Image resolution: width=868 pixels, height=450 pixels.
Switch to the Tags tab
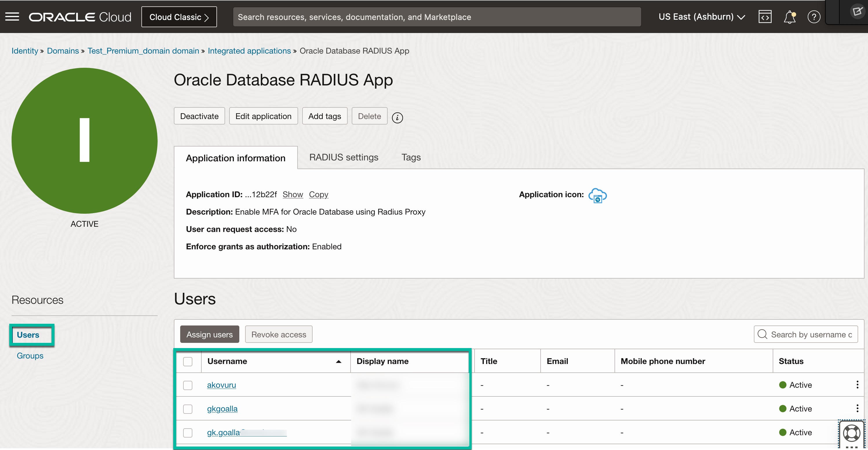tap(411, 157)
